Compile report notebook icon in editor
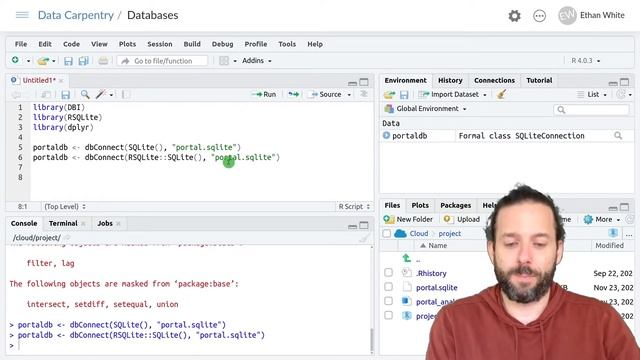 click(126, 95)
